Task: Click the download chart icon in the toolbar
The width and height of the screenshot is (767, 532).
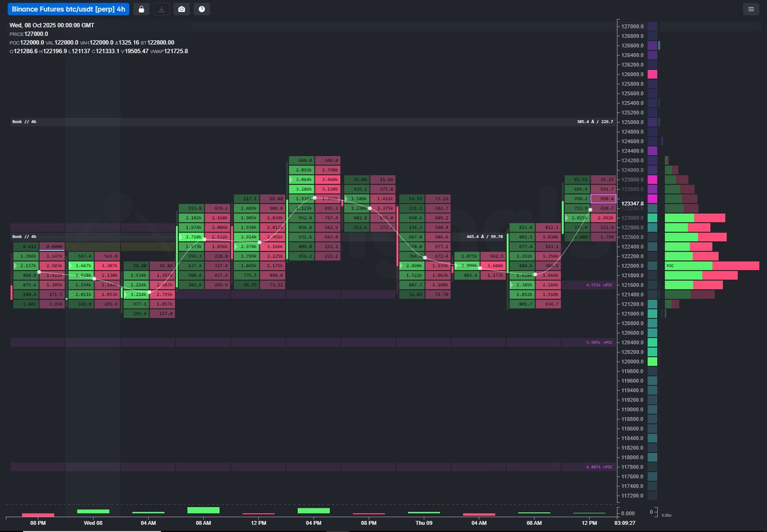Action: [161, 9]
